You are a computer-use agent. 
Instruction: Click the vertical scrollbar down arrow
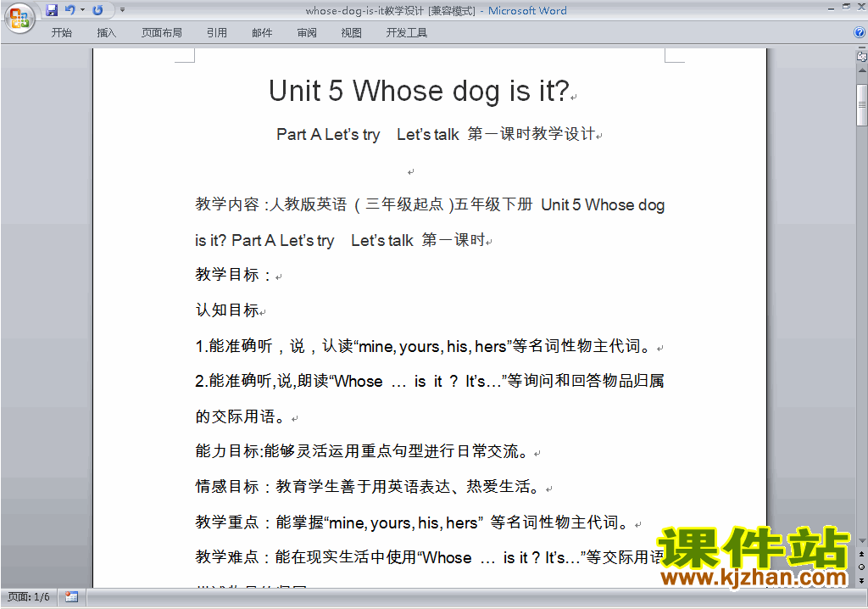861,541
